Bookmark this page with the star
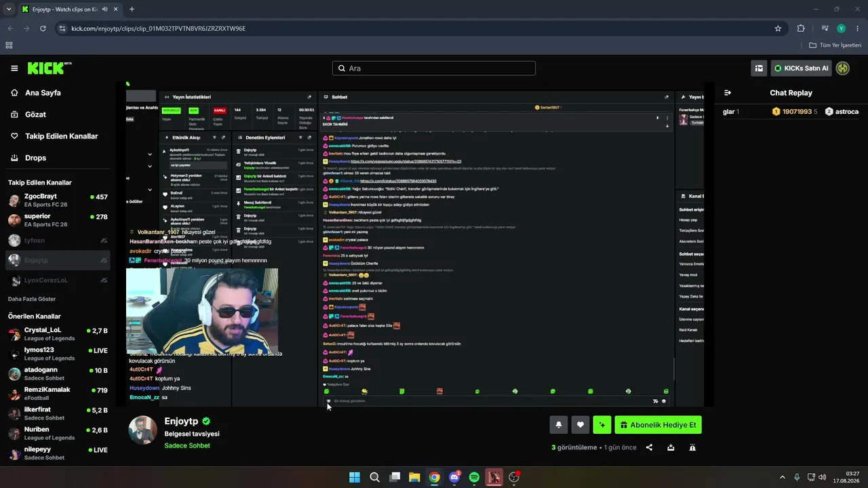Image resolution: width=868 pixels, height=488 pixels. pos(778,28)
